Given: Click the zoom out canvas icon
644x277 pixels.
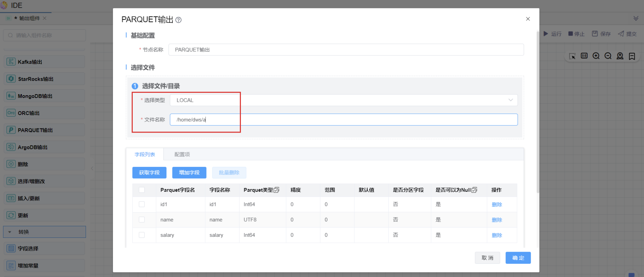Looking at the screenshot, I should point(608,56).
